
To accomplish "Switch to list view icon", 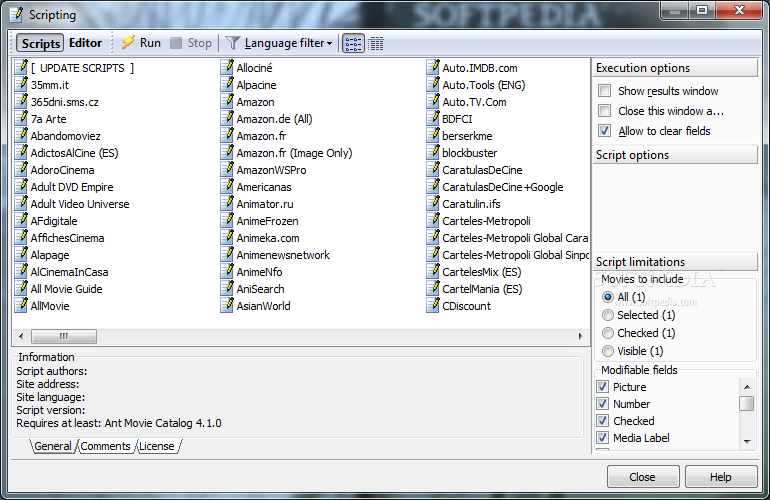I will pyautogui.click(x=353, y=44).
